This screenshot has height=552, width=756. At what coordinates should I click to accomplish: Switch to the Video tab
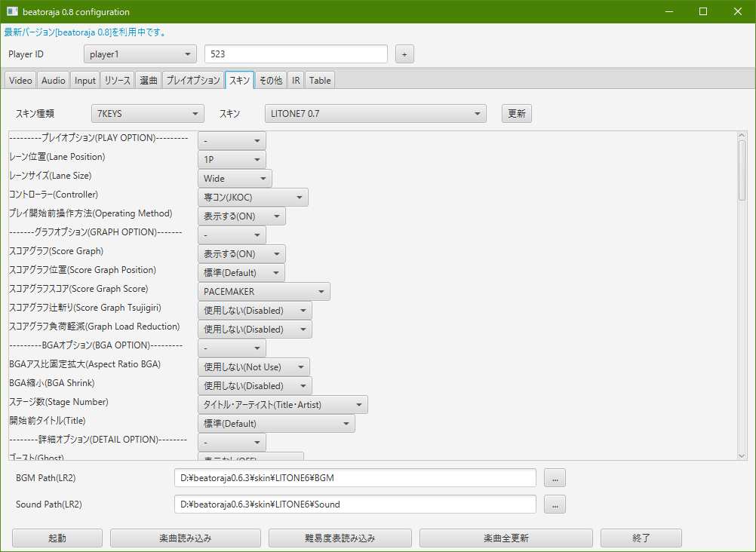pos(20,81)
